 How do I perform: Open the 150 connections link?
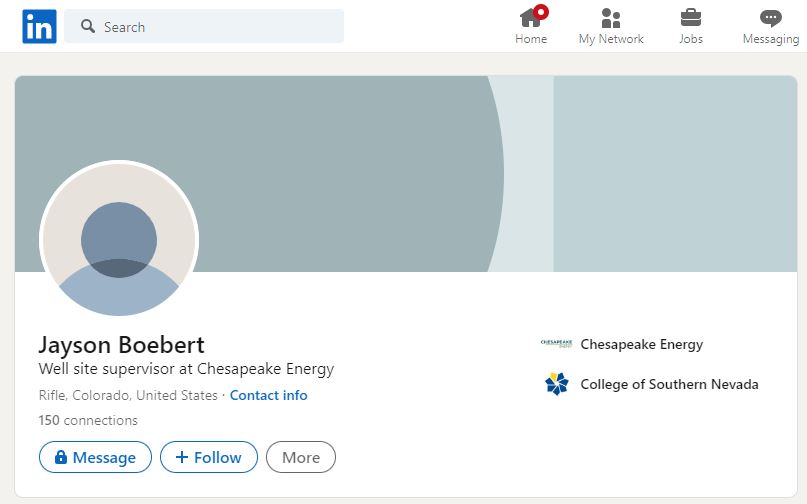tap(88, 420)
